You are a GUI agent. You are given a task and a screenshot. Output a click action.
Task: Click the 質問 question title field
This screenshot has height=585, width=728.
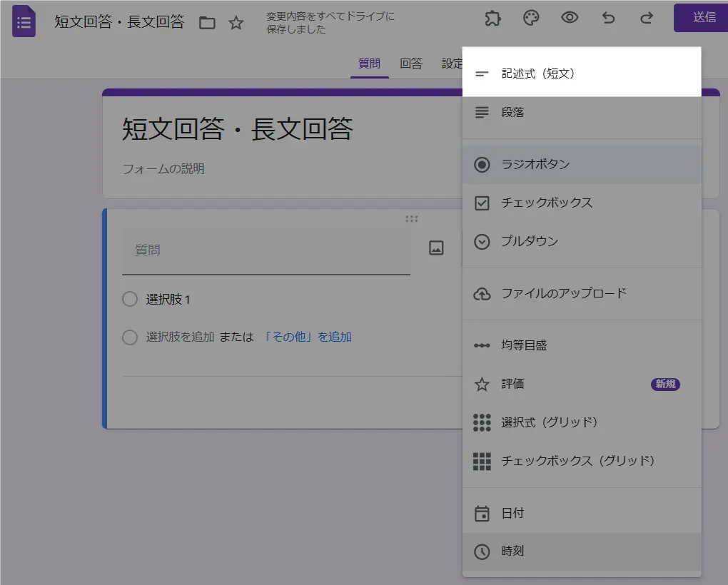pyautogui.click(x=266, y=250)
